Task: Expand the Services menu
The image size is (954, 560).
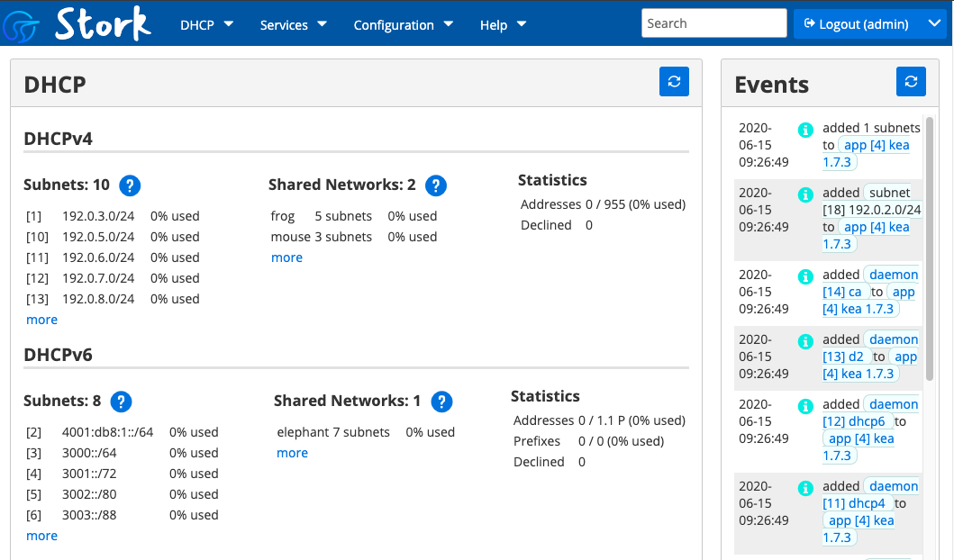Action: tap(294, 25)
